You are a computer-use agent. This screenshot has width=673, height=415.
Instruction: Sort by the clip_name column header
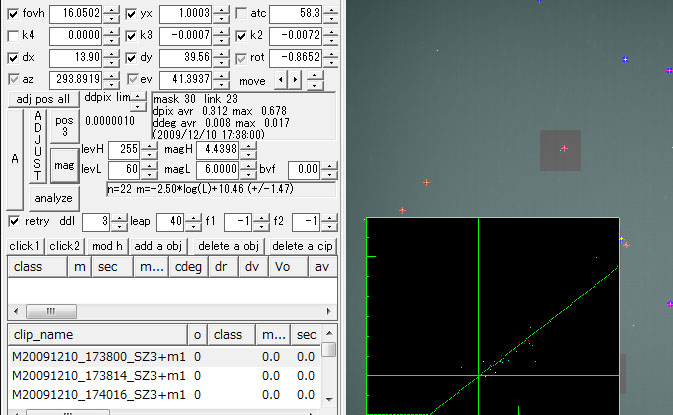click(x=97, y=334)
